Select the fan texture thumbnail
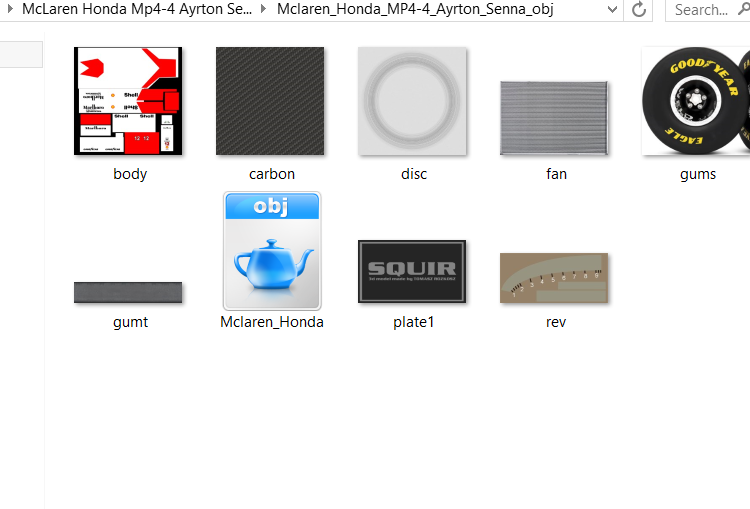This screenshot has height=509, width=750. (554, 118)
